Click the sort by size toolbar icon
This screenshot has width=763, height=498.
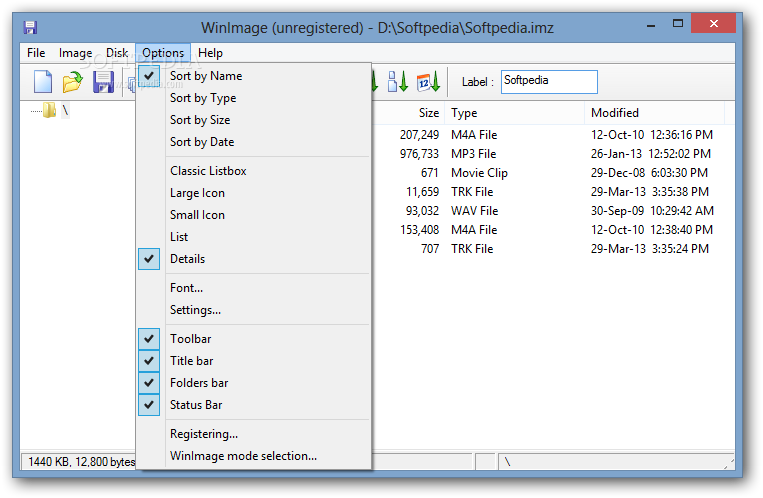tap(398, 81)
